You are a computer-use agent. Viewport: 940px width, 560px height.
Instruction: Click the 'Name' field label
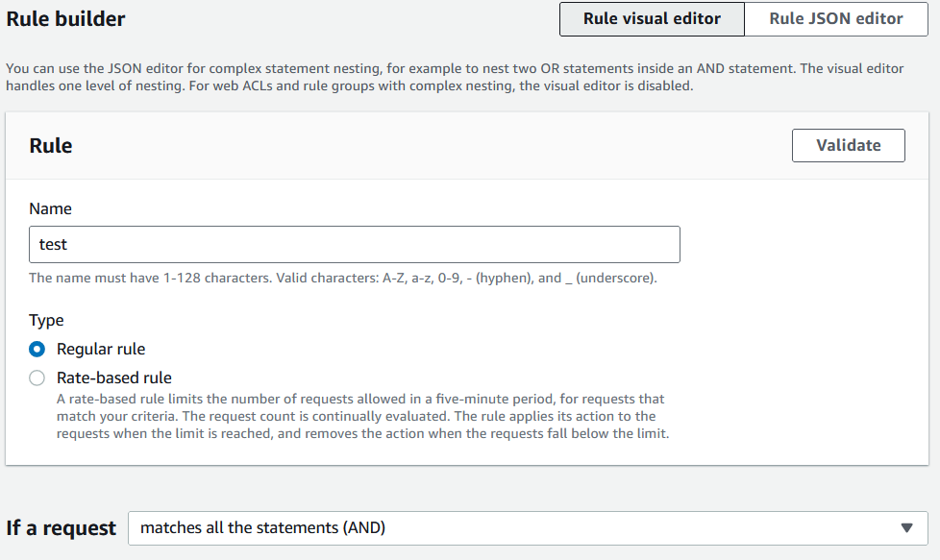click(50, 208)
